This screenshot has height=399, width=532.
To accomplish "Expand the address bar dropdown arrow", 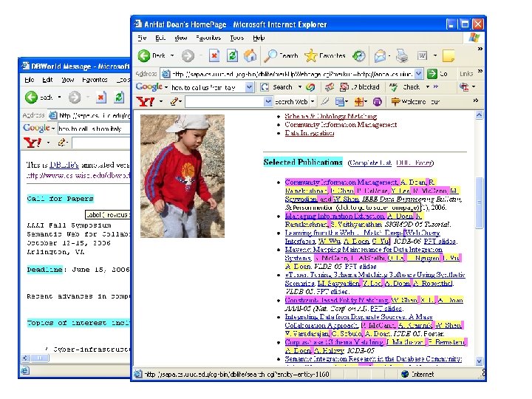I will [x=419, y=73].
